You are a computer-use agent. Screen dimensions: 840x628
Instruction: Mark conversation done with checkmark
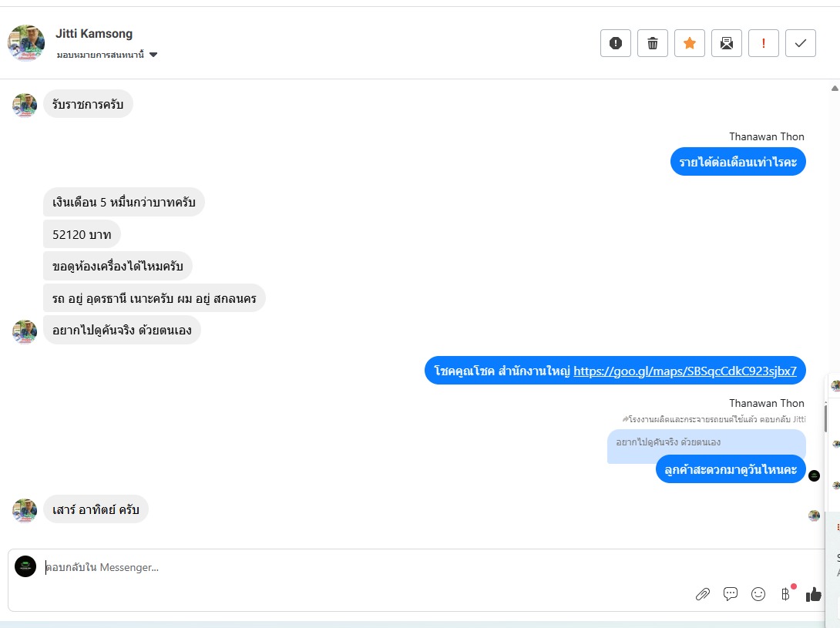tap(801, 43)
